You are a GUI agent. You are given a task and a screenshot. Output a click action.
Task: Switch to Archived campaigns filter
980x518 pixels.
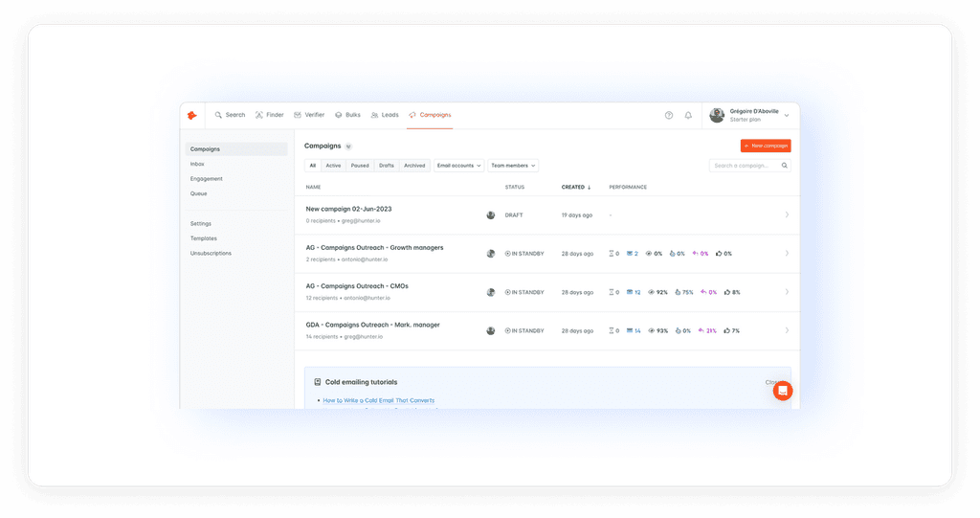[414, 166]
